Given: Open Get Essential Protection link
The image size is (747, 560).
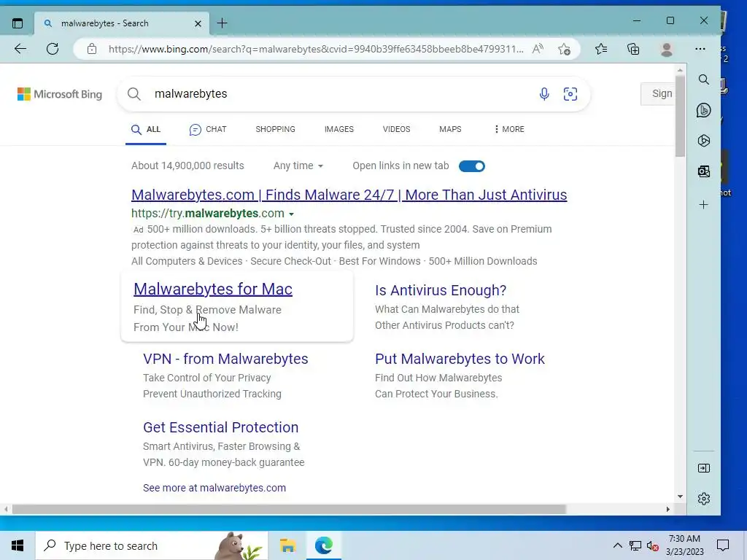Looking at the screenshot, I should click(x=220, y=427).
